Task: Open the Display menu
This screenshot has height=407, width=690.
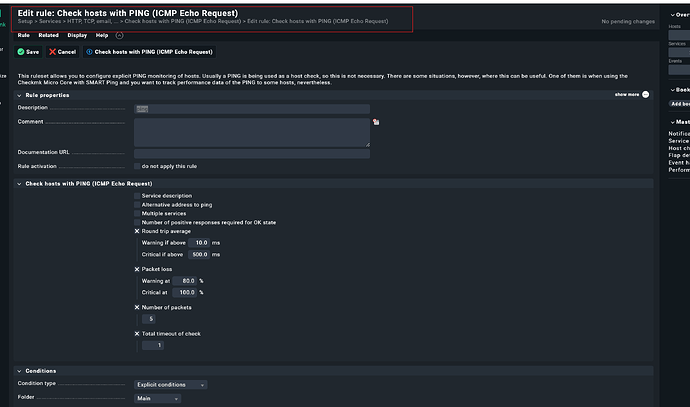Action: click(x=77, y=35)
